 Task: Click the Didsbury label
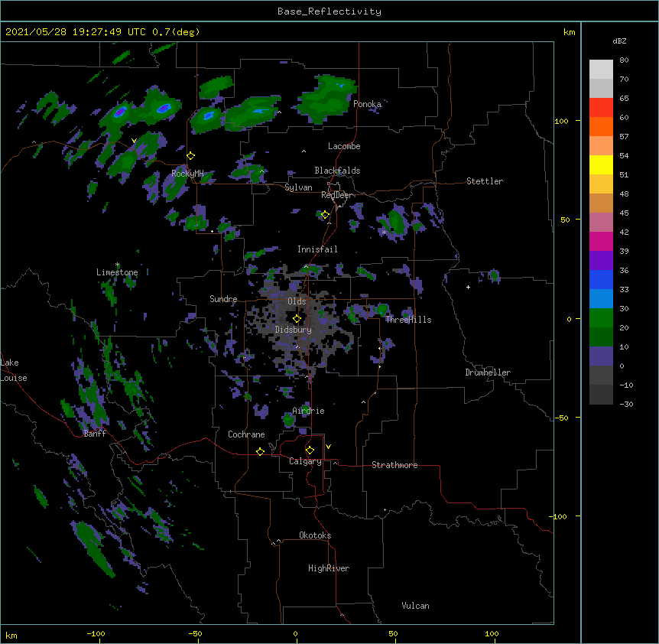click(x=294, y=330)
